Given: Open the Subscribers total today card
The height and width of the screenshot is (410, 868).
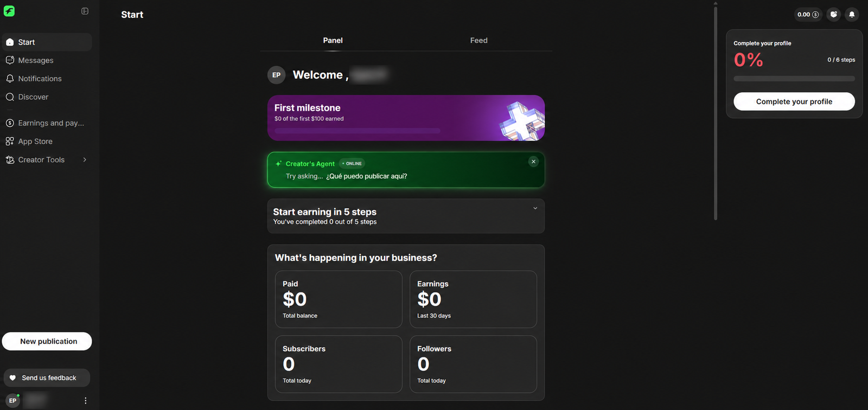Looking at the screenshot, I should click(339, 364).
